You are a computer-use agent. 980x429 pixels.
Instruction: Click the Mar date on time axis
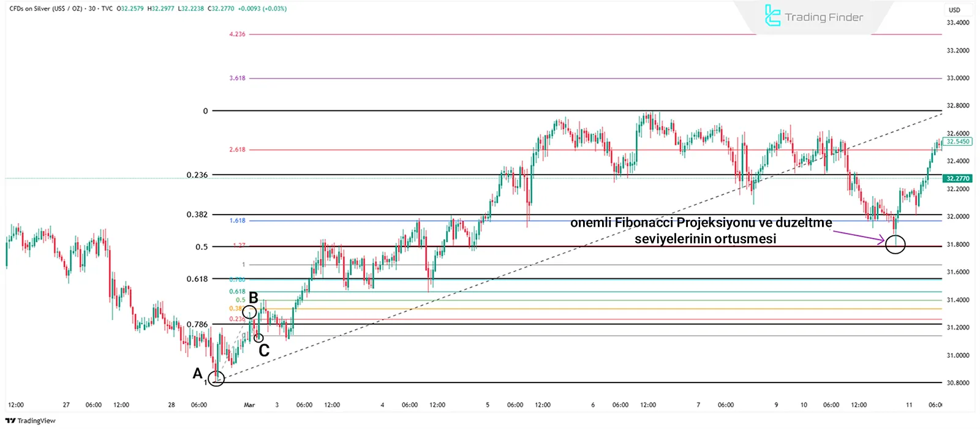(249, 404)
